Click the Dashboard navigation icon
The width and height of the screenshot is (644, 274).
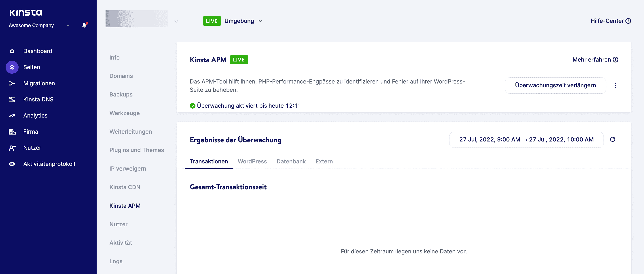[12, 51]
